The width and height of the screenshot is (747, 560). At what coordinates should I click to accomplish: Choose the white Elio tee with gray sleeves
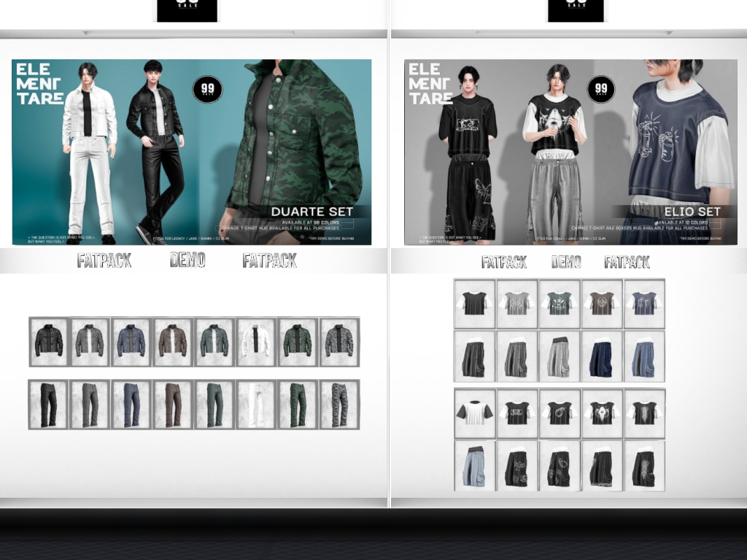click(475, 413)
